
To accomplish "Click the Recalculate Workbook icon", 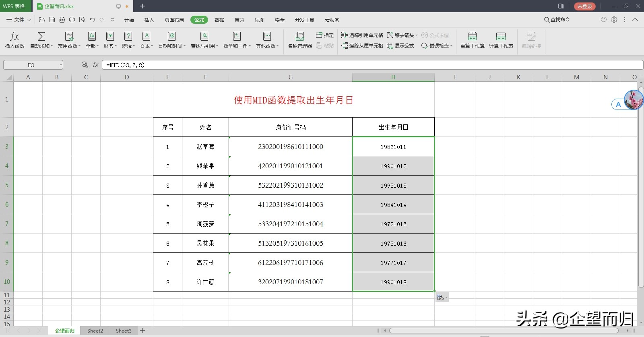I will (x=473, y=36).
